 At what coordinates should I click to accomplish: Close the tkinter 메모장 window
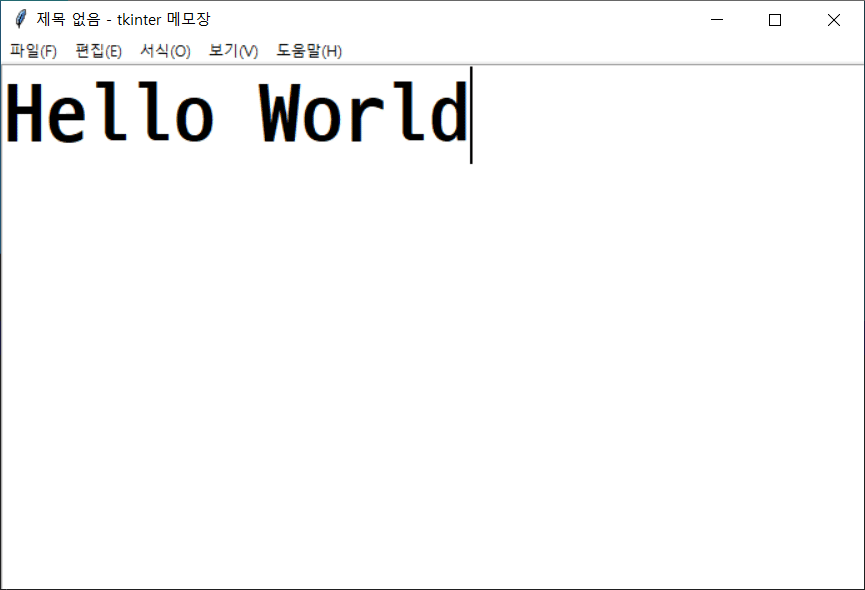point(834,20)
